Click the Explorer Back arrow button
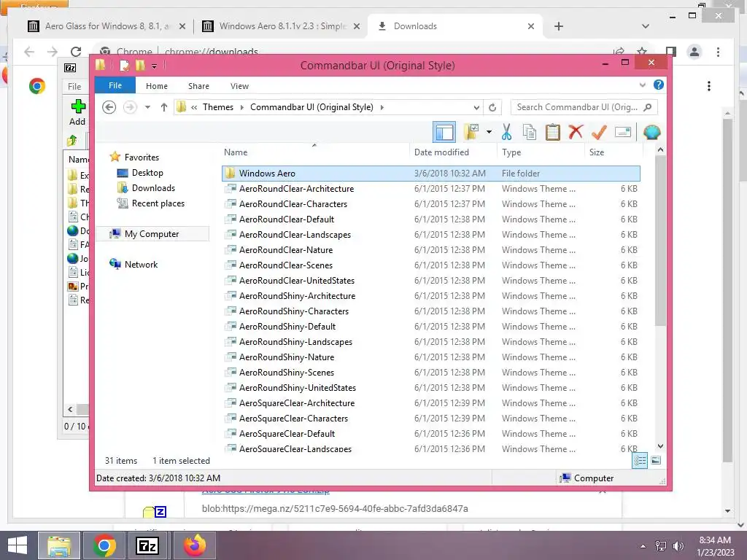747x560 pixels. click(x=109, y=107)
